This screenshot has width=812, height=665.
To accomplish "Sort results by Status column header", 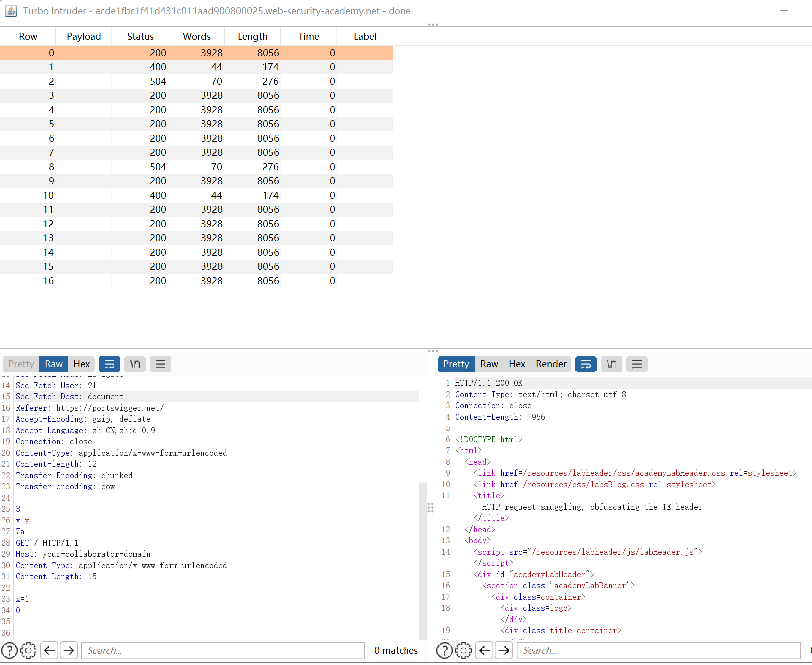I will (140, 36).
